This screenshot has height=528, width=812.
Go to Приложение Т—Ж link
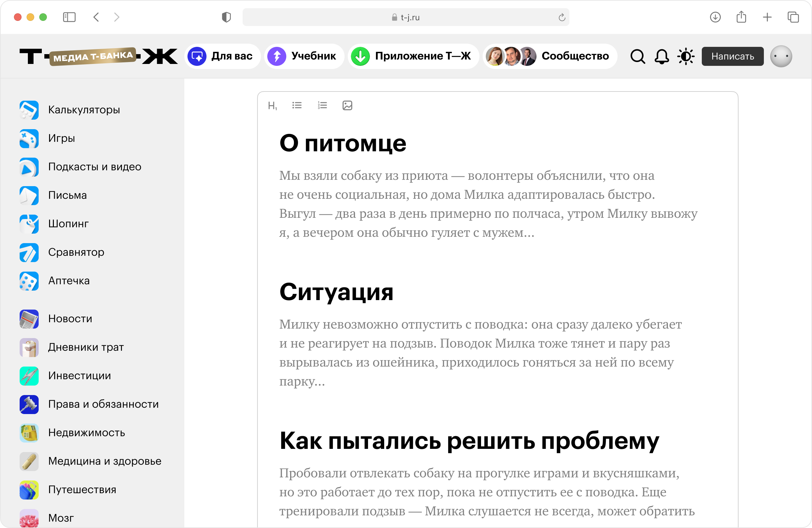tap(413, 56)
